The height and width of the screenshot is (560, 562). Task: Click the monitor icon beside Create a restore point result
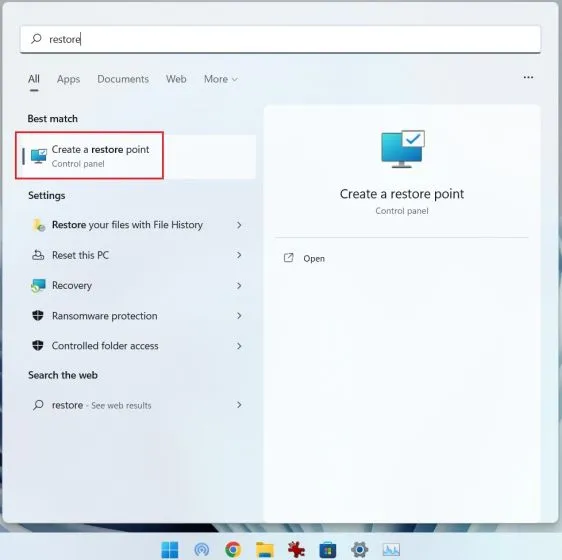(x=39, y=156)
